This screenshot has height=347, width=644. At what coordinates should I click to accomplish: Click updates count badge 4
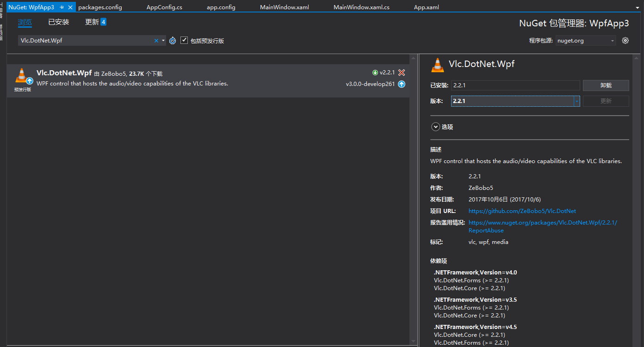pos(104,22)
